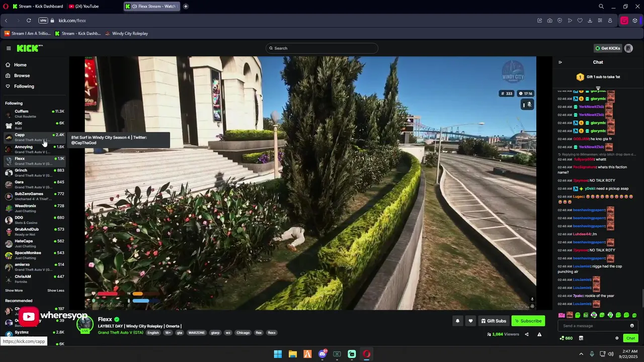Reload the page in browser

pyautogui.click(x=29, y=21)
